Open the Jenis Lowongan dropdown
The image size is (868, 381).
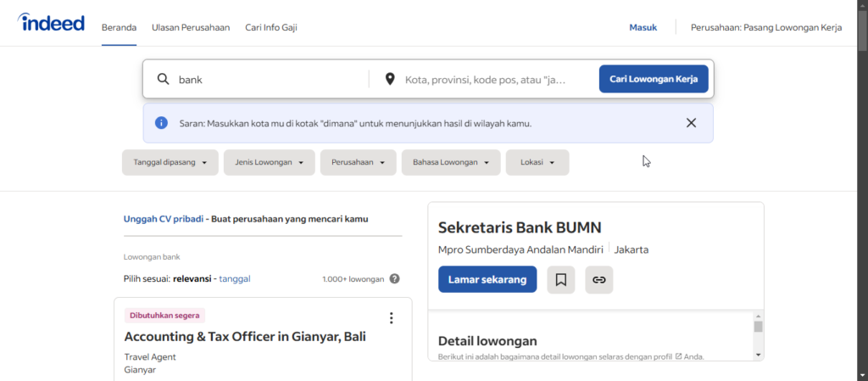point(269,162)
